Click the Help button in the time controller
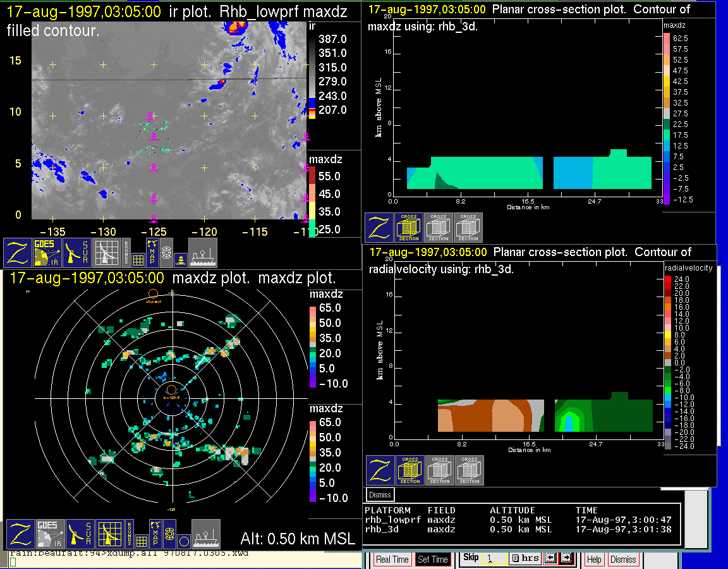 [x=594, y=560]
